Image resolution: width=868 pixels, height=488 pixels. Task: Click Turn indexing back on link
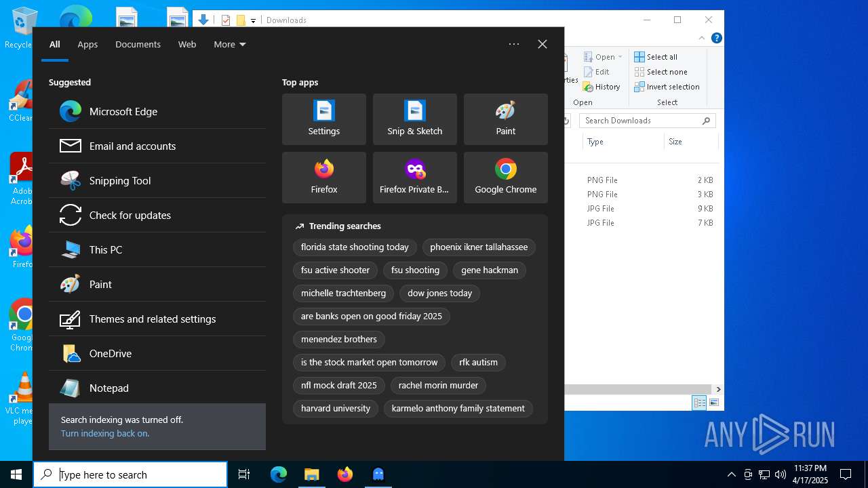[x=105, y=433]
